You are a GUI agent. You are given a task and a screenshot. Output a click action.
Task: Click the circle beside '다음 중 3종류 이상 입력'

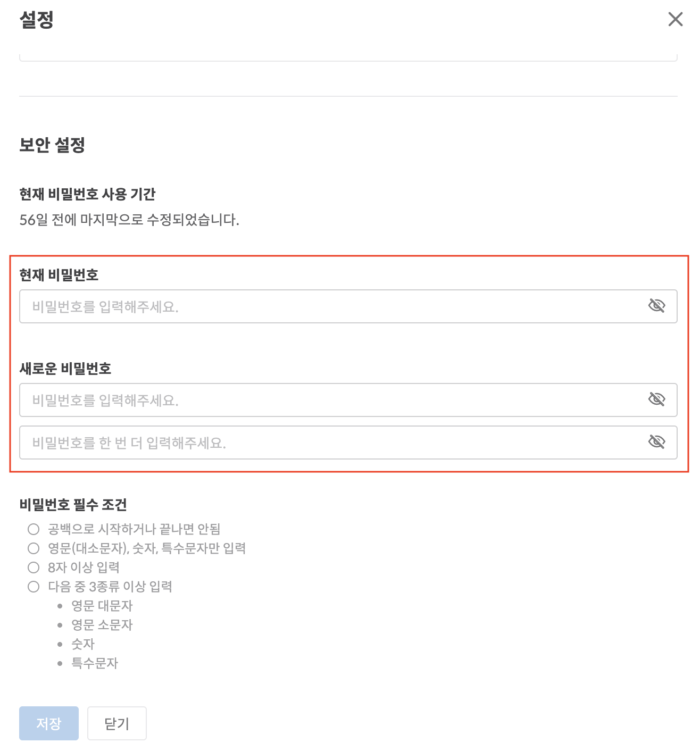34,587
